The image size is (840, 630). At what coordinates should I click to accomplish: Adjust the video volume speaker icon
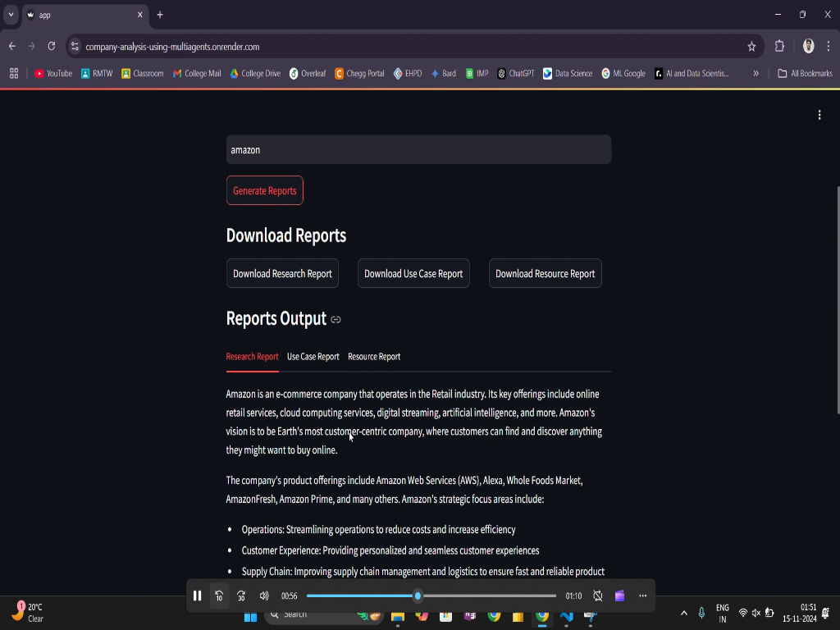tap(264, 596)
